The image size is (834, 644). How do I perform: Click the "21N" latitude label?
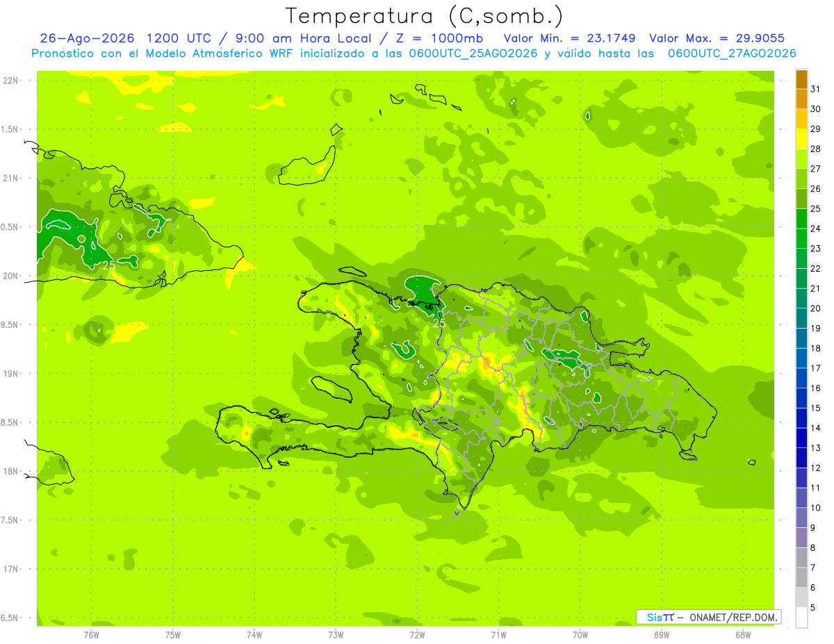tap(11, 179)
